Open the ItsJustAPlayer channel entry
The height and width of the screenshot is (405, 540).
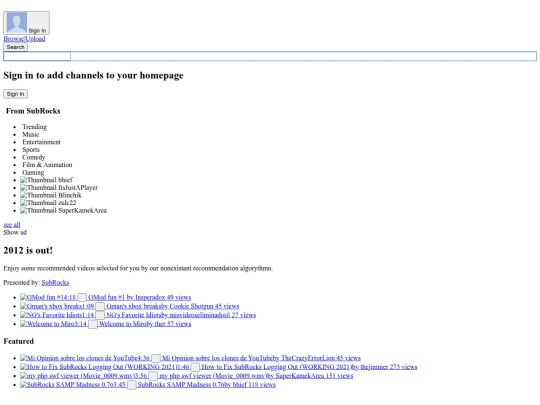(59, 187)
